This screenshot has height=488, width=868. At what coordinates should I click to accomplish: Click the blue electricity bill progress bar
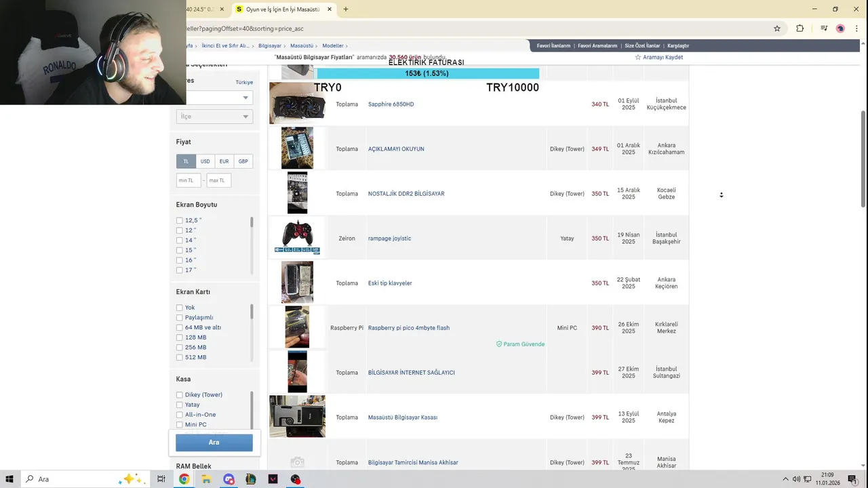428,73
